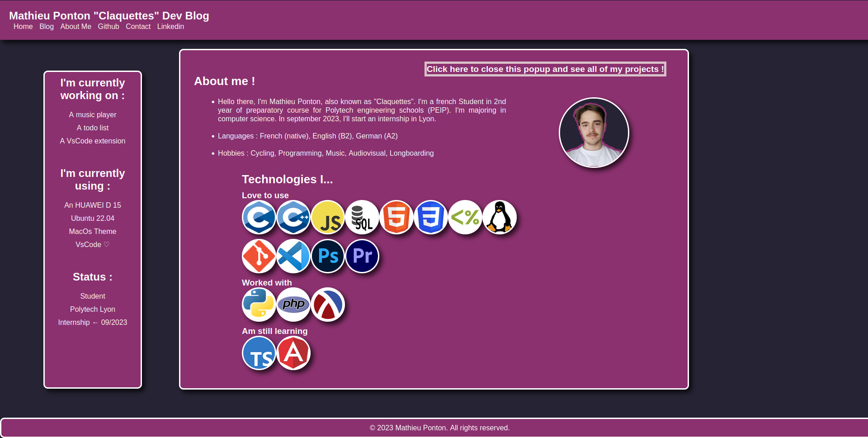Click "Internship ← 09/2023" status entry

click(93, 323)
